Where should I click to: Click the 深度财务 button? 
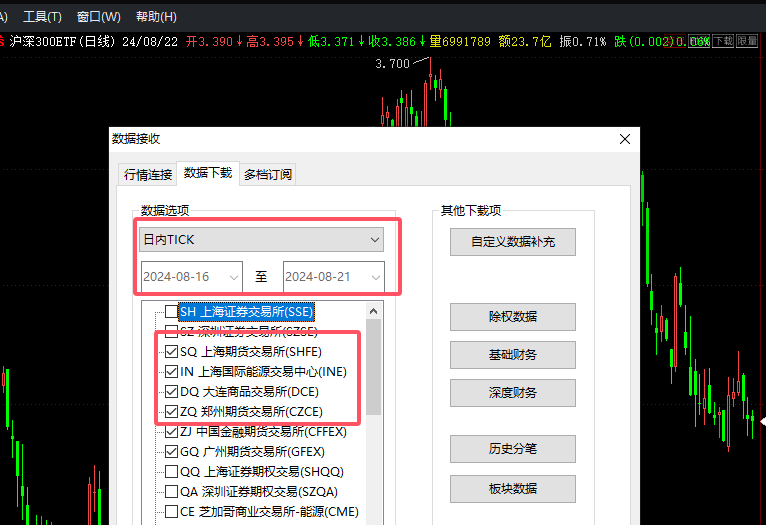[513, 393]
